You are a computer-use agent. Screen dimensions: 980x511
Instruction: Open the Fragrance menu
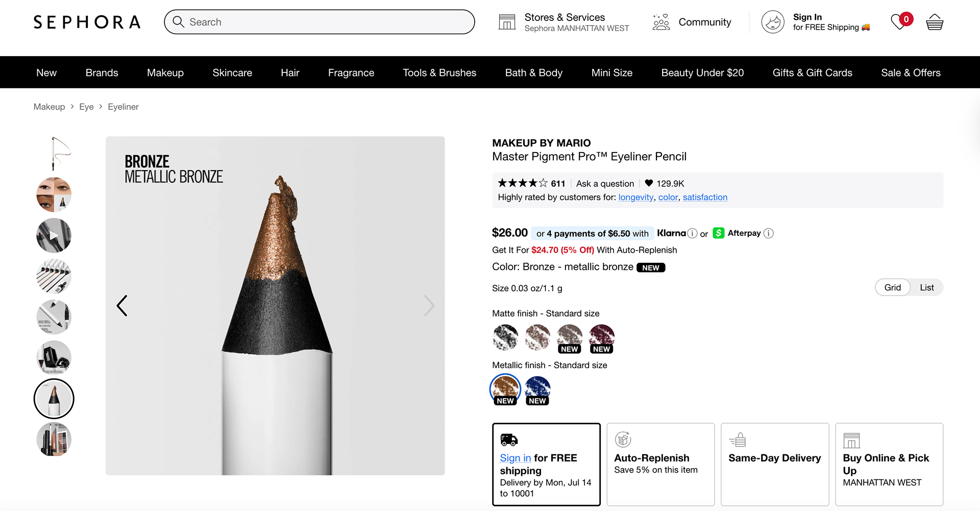coord(351,72)
